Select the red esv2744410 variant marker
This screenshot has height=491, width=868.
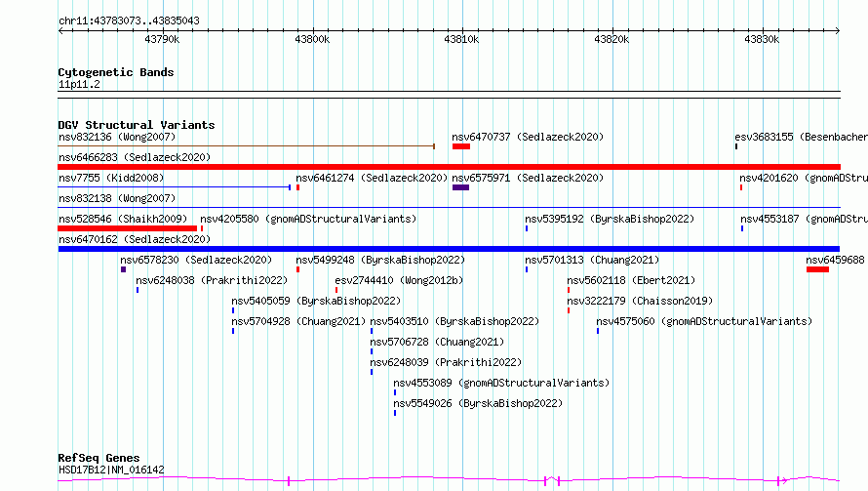336,290
